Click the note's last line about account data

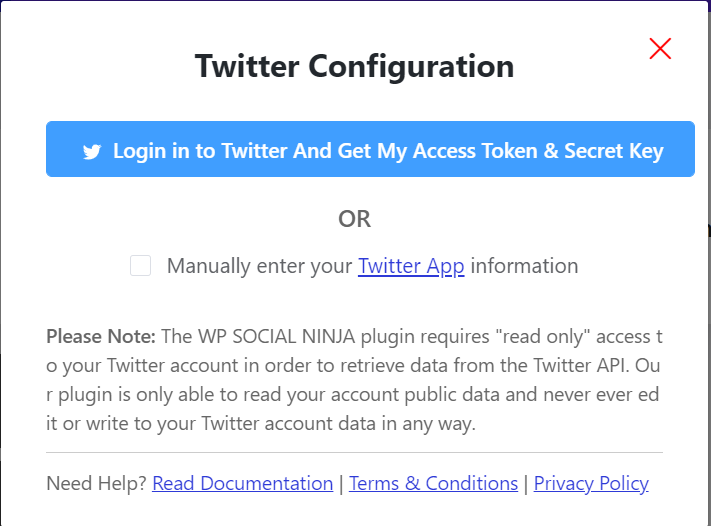260,423
